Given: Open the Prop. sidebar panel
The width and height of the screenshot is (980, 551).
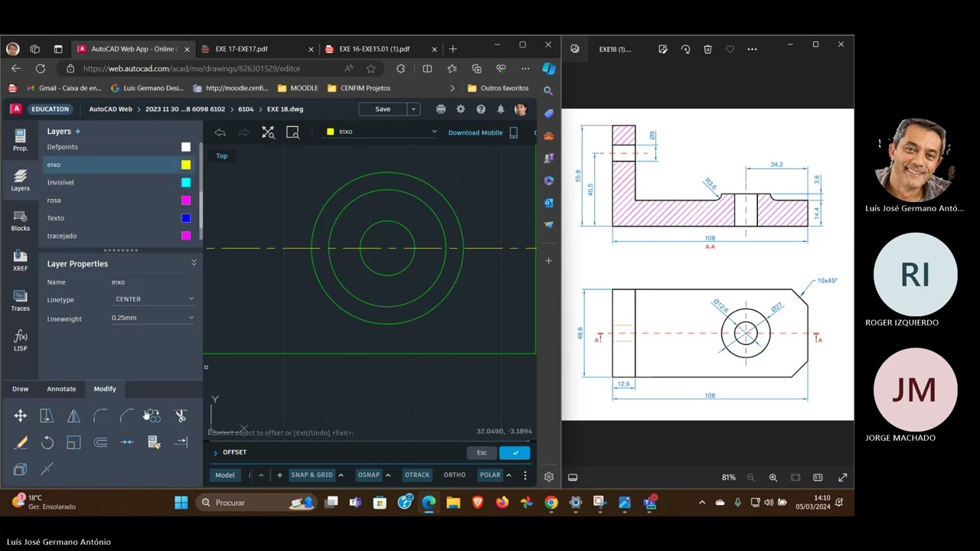Looking at the screenshot, I should [x=21, y=139].
